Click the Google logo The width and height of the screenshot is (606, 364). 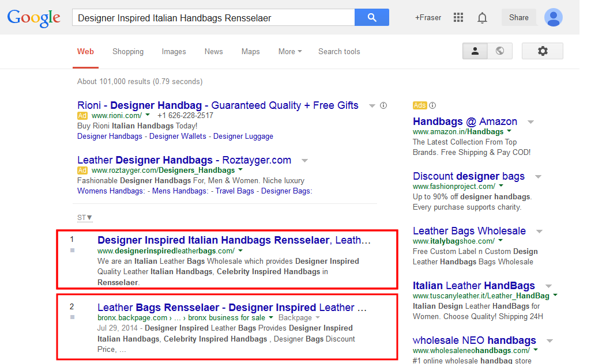click(33, 18)
